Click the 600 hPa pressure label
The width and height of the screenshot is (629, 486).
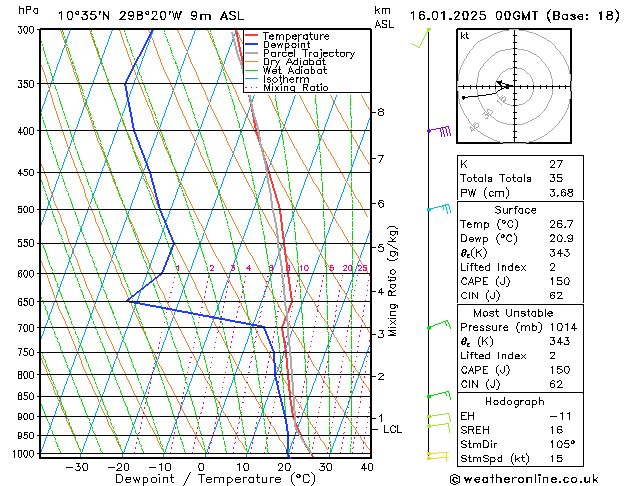click(x=28, y=273)
